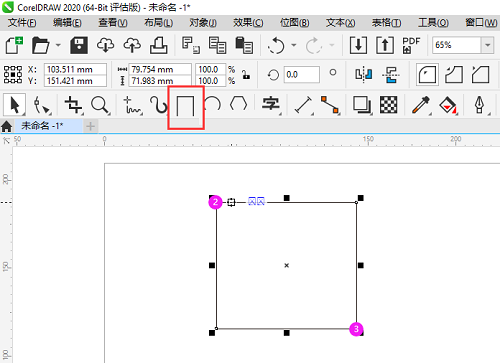Click the greyed-out Redo arrow

coord(314,45)
